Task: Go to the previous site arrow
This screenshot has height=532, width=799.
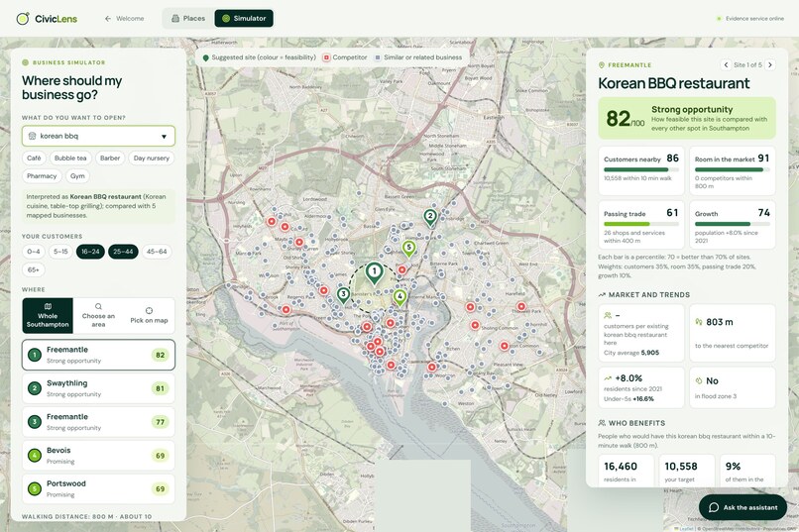Action: click(x=726, y=65)
